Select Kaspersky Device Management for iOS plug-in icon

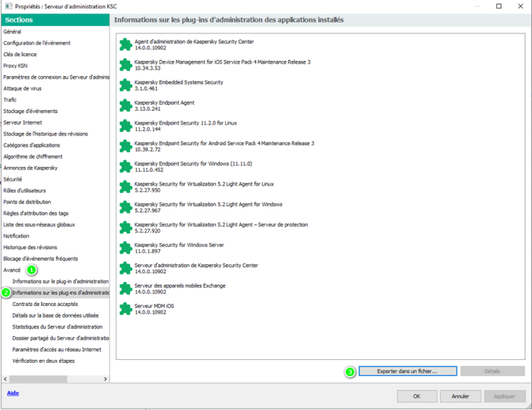[x=125, y=65]
